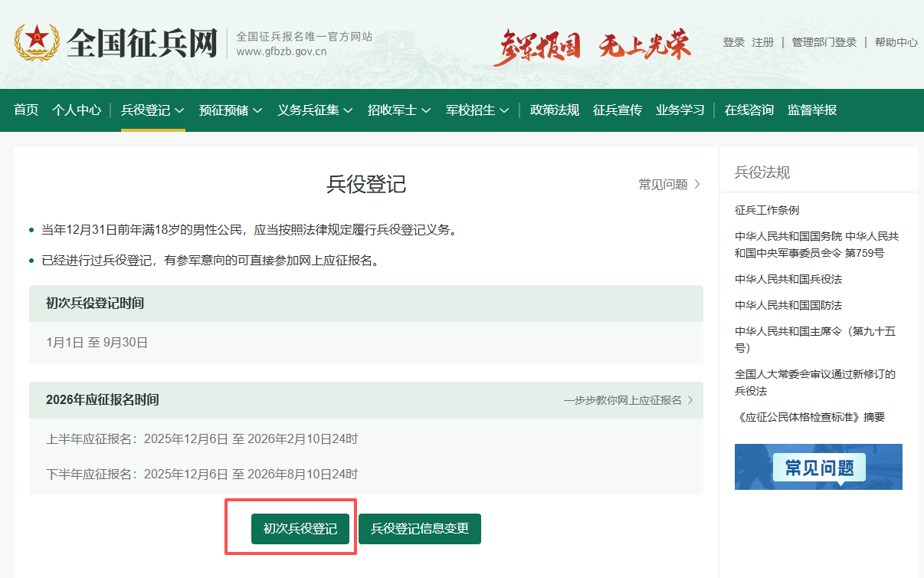Open the 征兵工作条例 sidebar link
The image size is (924, 578).
tap(767, 210)
